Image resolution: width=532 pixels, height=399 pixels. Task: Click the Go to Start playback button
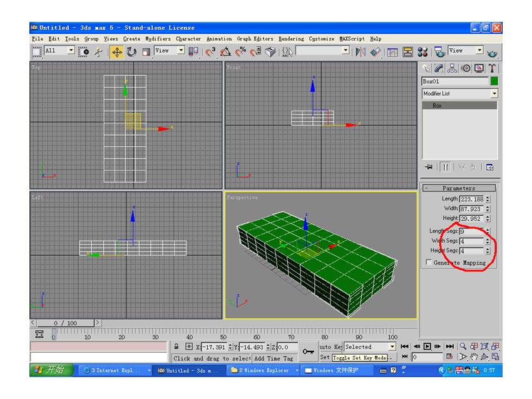click(404, 346)
